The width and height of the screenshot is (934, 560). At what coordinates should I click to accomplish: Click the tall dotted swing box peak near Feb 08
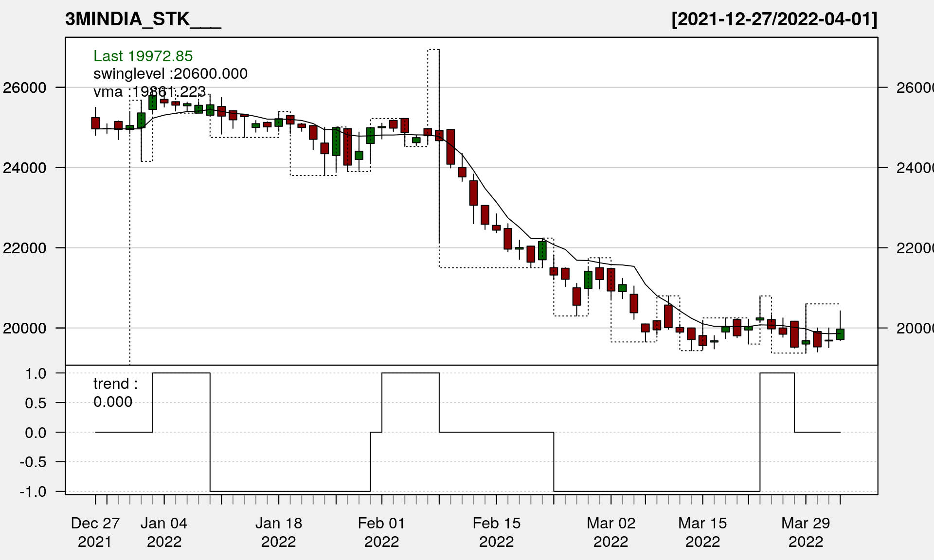pos(433,50)
